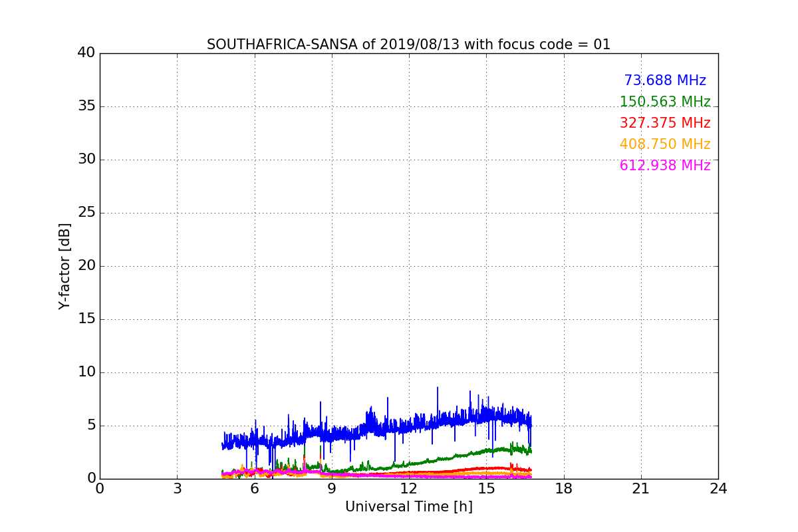
Task: Click the plot title SOUTHAFRICA-SANSA of 2019/08/13
Action: point(408,45)
